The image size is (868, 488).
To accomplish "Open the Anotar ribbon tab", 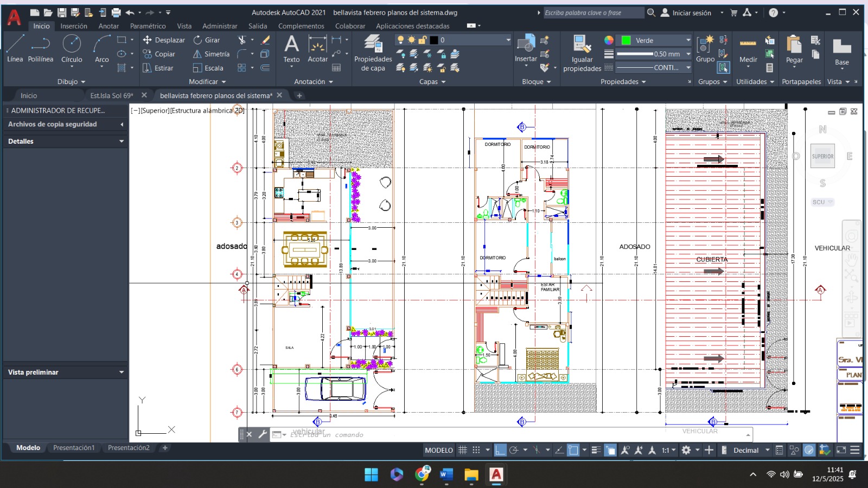I will [x=108, y=26].
